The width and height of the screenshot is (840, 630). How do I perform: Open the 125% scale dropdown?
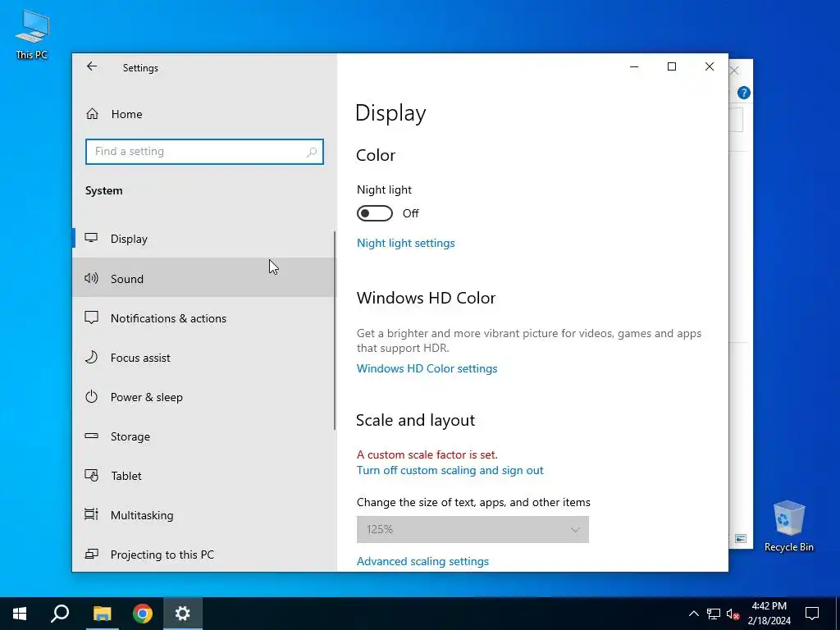pyautogui.click(x=472, y=529)
